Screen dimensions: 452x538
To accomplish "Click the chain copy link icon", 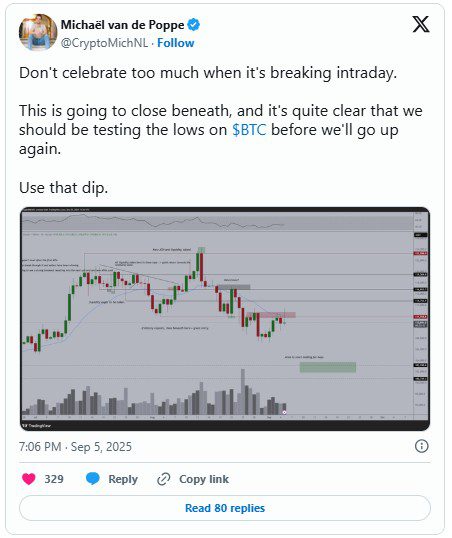I will (163, 479).
